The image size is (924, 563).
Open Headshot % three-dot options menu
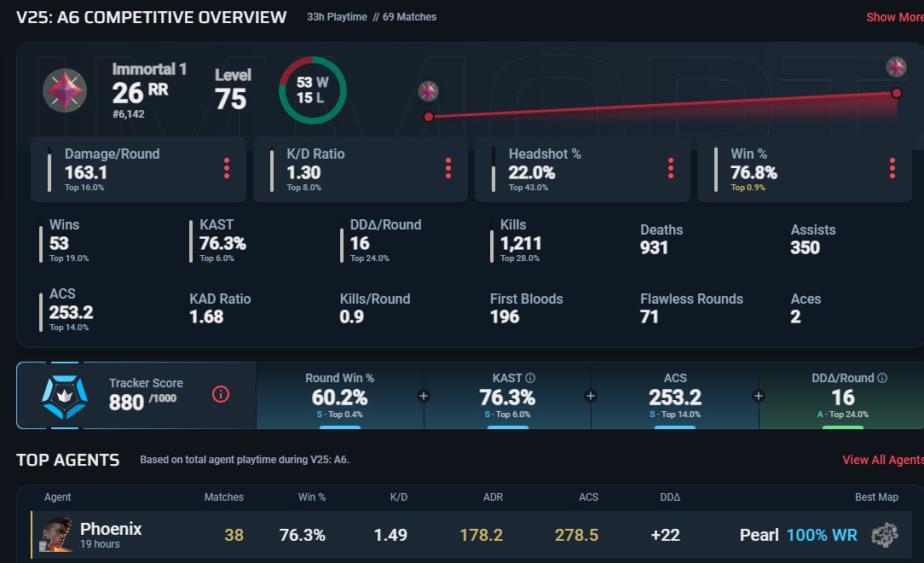[671, 169]
